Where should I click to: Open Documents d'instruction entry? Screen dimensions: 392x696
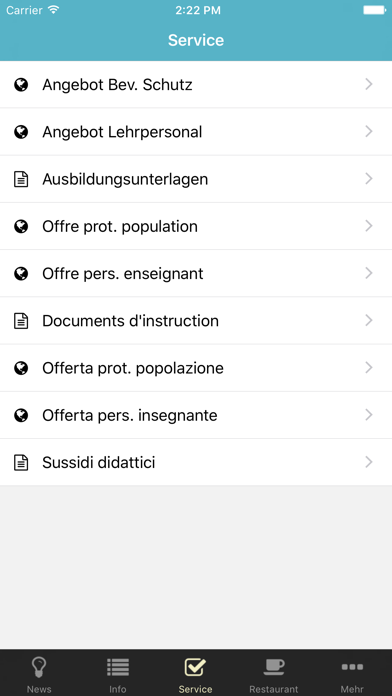(196, 320)
